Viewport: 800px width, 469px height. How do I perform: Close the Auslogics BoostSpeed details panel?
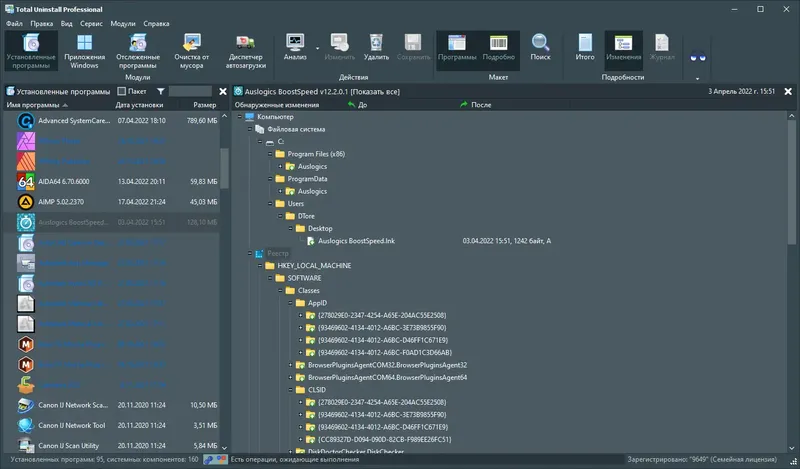coord(788,91)
